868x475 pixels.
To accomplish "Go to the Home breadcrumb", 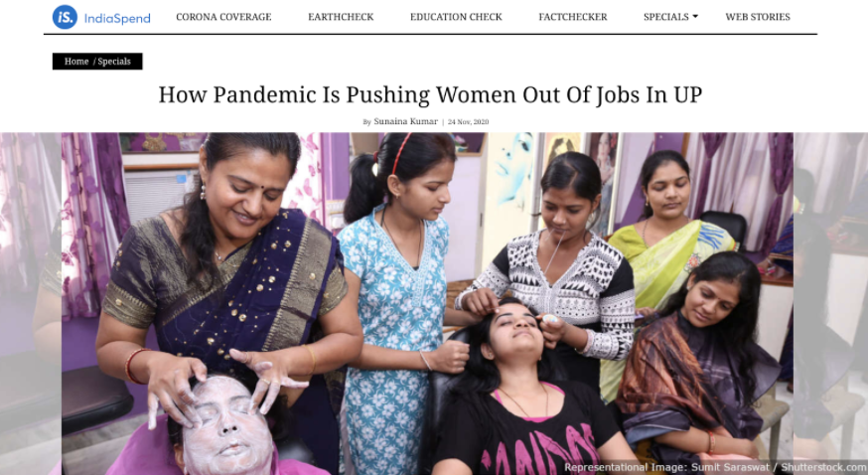I will pos(76,62).
